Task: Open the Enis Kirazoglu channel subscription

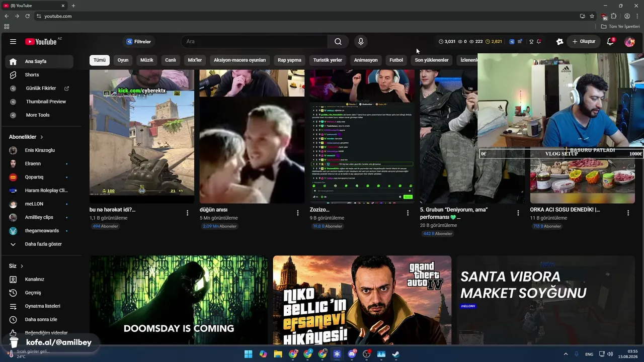Action: click(39, 150)
